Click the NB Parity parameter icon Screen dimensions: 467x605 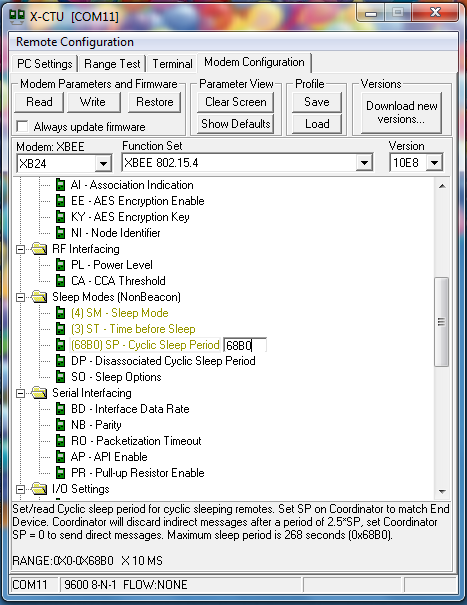[x=60, y=425]
